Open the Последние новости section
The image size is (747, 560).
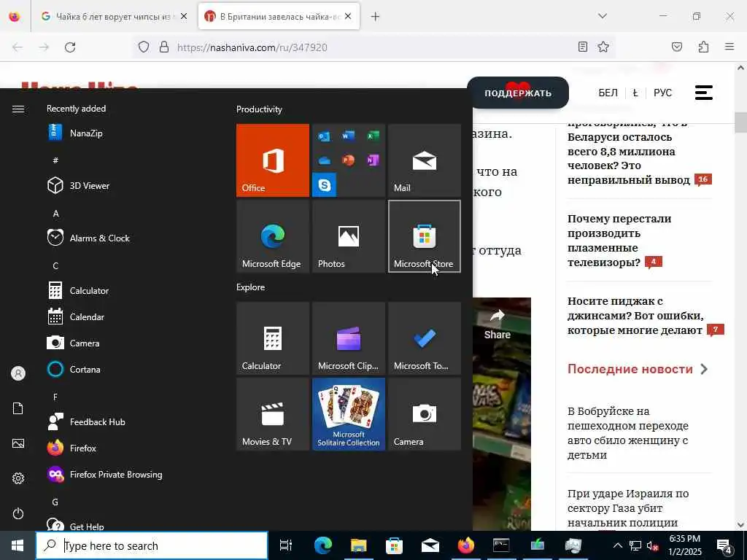638,369
